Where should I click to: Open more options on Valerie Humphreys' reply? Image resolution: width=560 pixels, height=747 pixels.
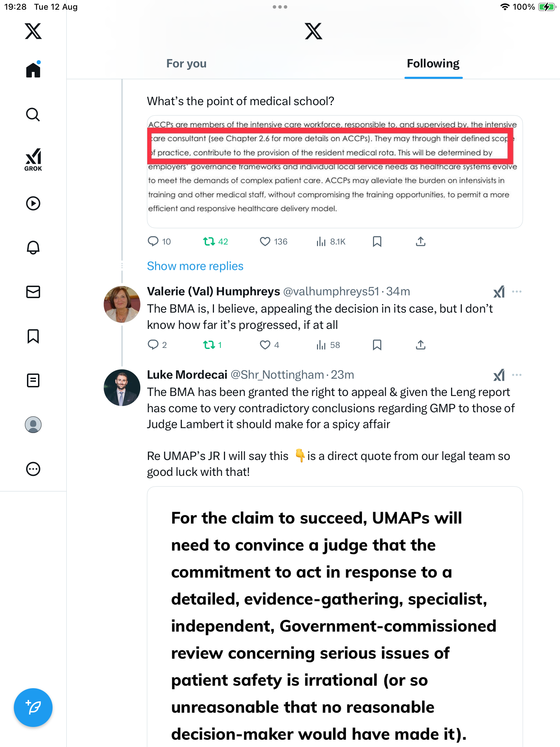click(x=517, y=292)
